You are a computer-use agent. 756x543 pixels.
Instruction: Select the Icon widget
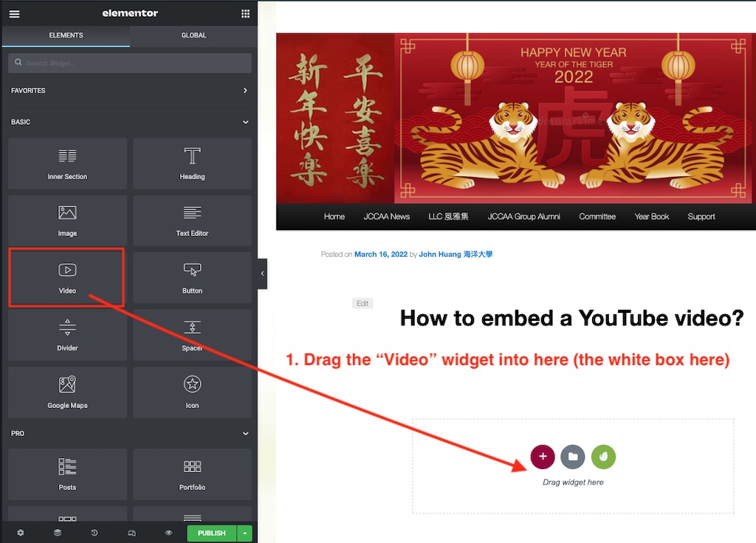point(193,392)
